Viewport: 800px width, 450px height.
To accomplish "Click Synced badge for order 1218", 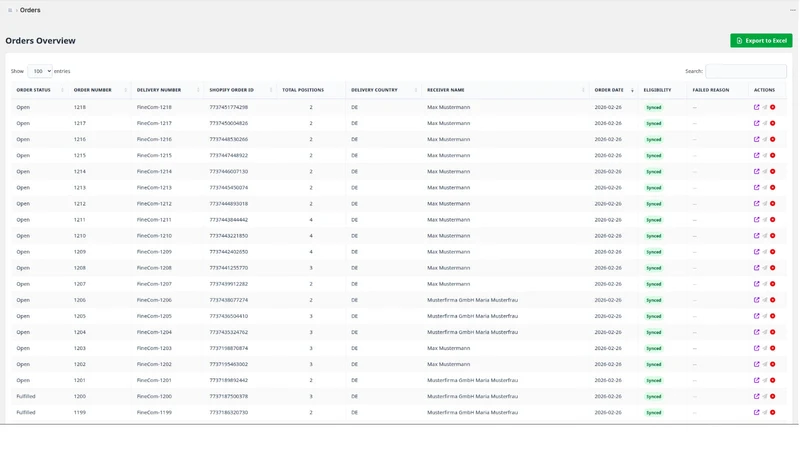I will pyautogui.click(x=654, y=107).
